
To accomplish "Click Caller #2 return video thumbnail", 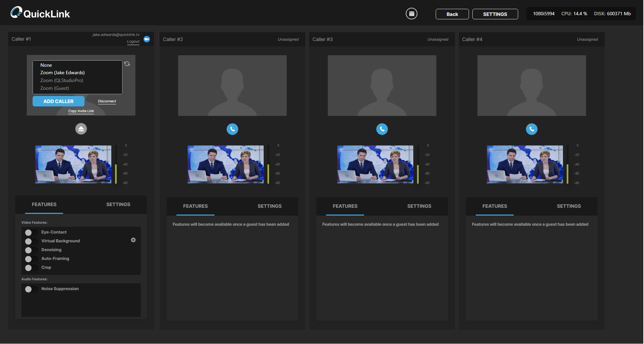I will [x=226, y=164].
